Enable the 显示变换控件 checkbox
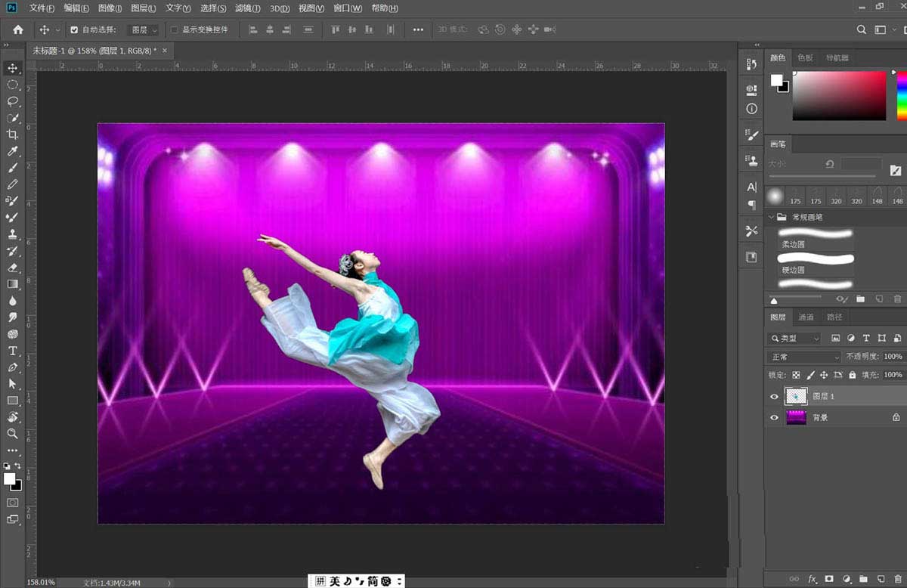This screenshot has width=907, height=588. point(175,30)
